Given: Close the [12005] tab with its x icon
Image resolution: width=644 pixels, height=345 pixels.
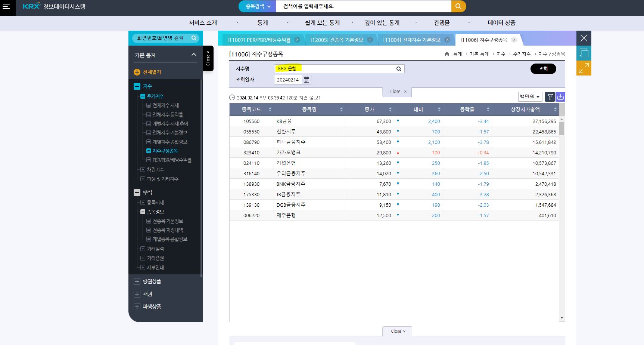Looking at the screenshot, I should tap(370, 40).
